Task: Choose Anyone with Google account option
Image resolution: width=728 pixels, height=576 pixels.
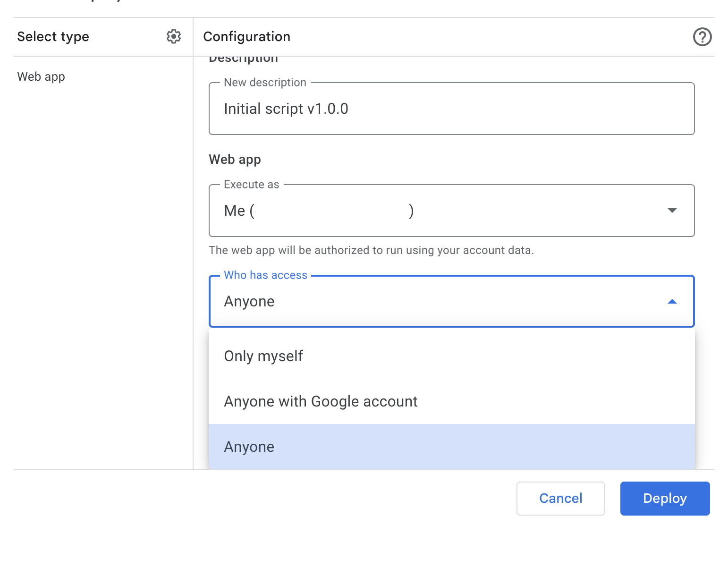Action: [452, 401]
